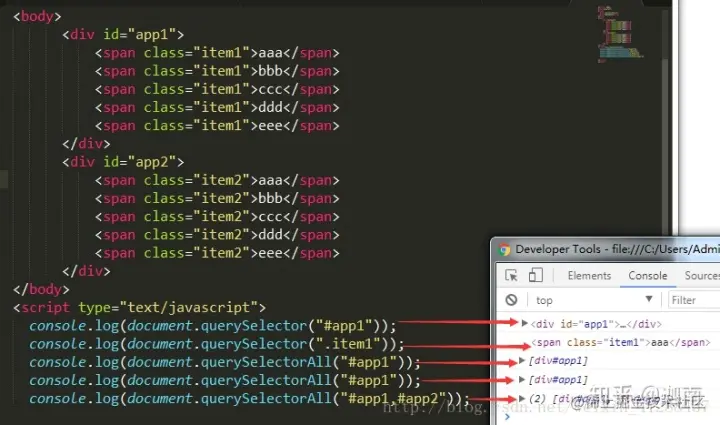Click the querySelector(".item1") code line
This screenshot has width=720, height=425.
(216, 344)
